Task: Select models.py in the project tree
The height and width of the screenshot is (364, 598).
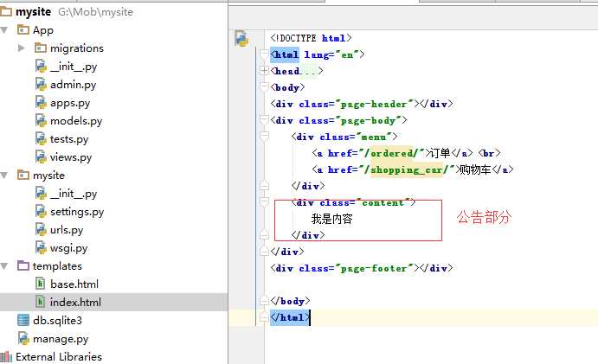Action: [76, 121]
